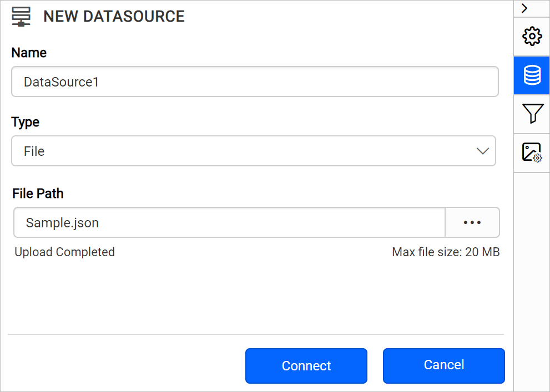Open the image manager icon in sidebar

[532, 152]
